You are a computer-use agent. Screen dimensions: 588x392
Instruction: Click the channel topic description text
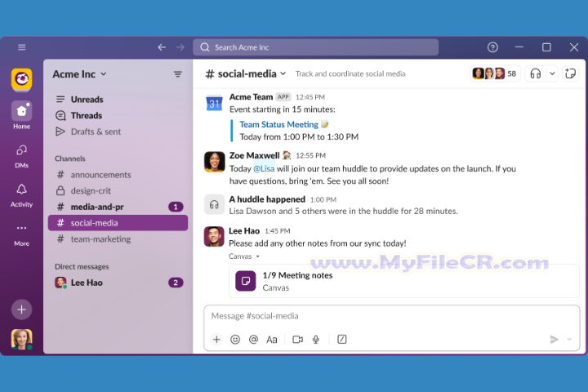point(350,73)
